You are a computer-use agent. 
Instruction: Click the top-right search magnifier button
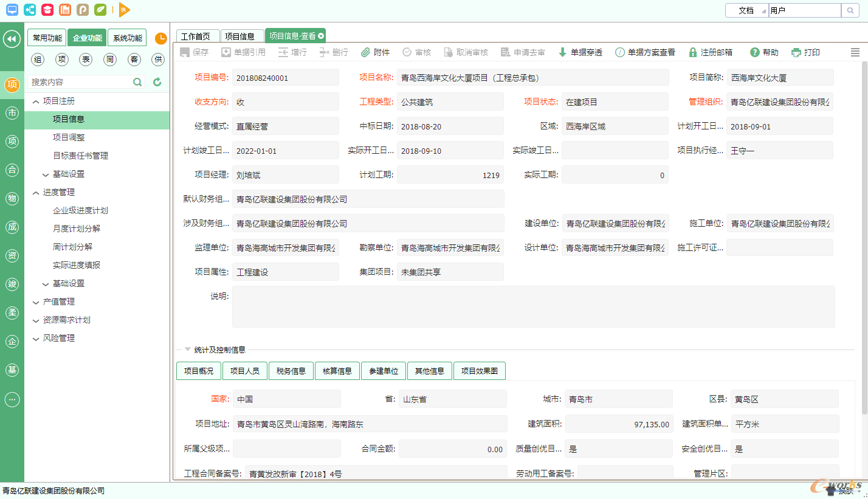click(x=849, y=10)
